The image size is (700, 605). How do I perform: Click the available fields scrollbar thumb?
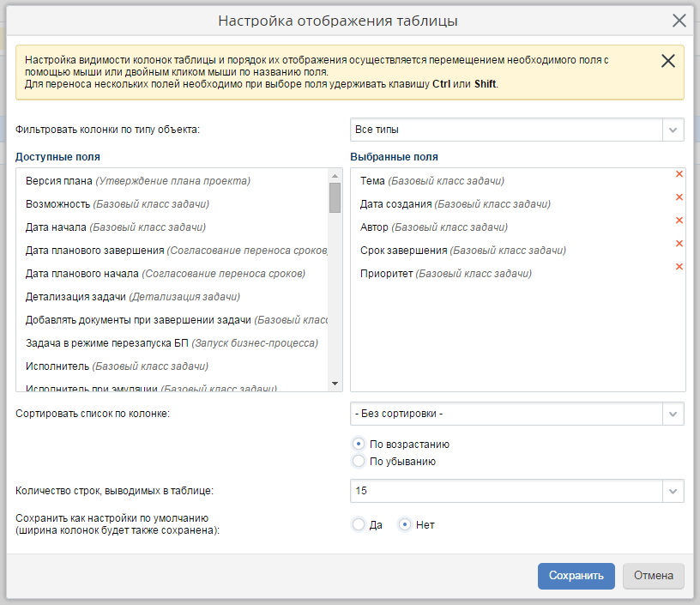pyautogui.click(x=335, y=197)
